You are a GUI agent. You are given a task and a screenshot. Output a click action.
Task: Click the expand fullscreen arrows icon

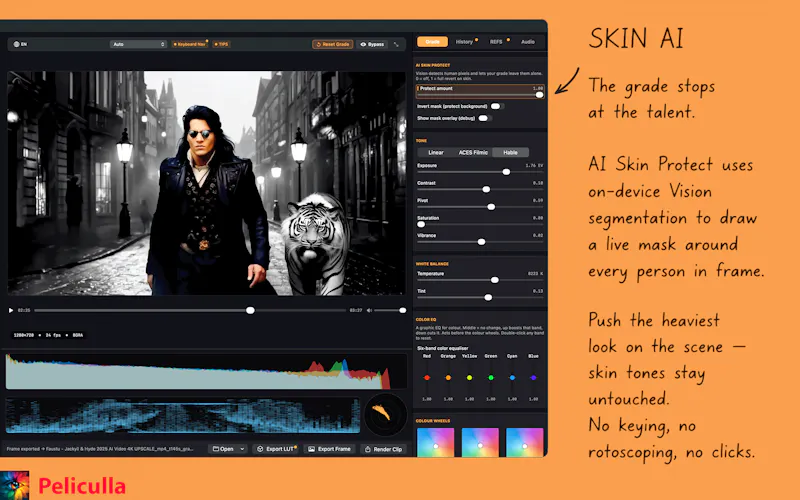(x=396, y=44)
